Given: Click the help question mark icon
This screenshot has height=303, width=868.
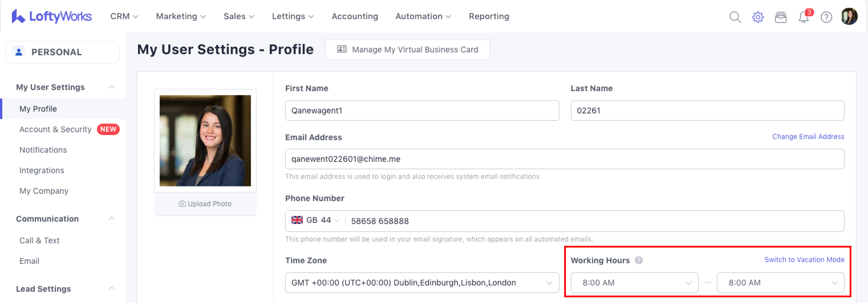Looking at the screenshot, I should click(826, 17).
